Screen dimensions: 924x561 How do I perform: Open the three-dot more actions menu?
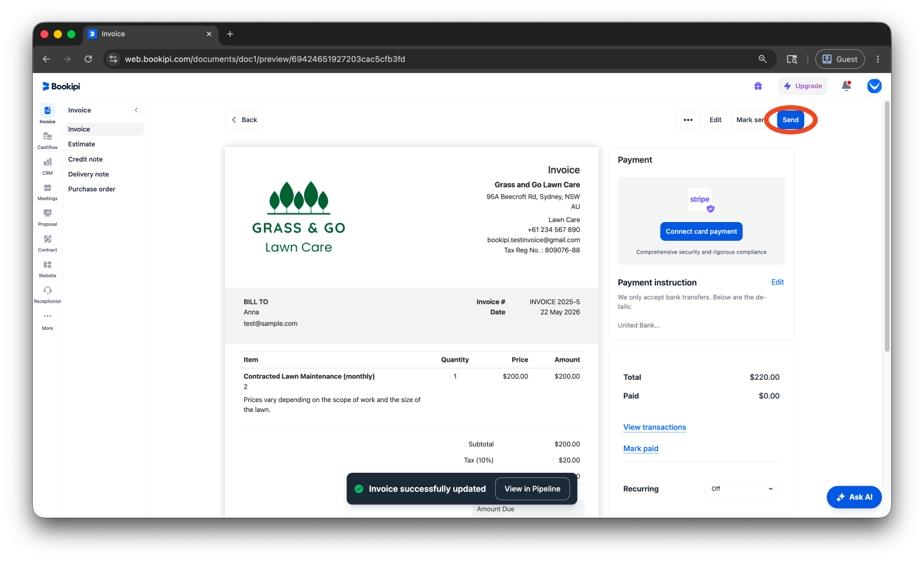688,120
